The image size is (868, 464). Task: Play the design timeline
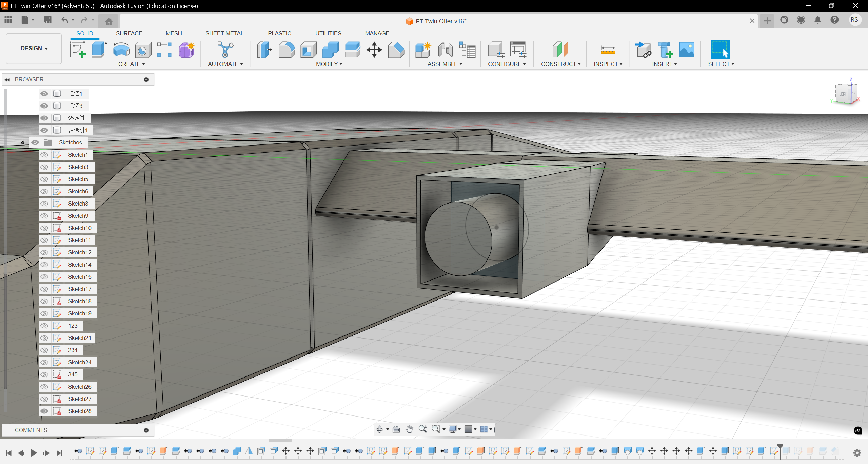[x=34, y=452]
